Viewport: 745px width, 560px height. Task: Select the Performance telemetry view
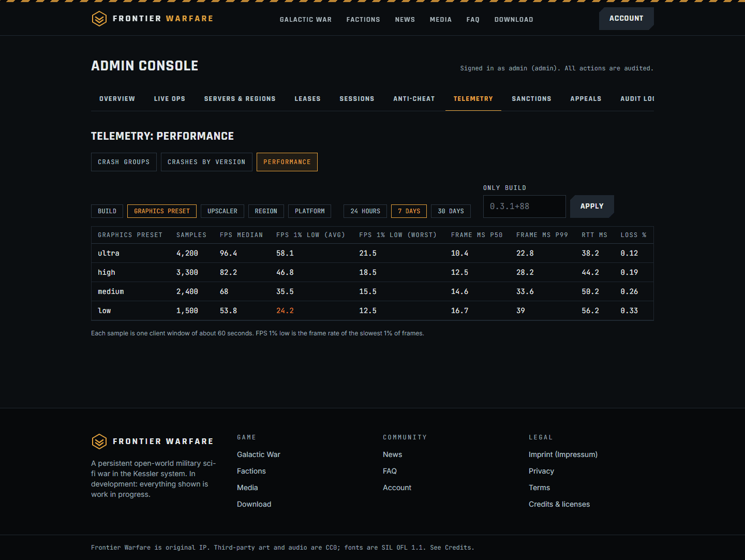287,162
